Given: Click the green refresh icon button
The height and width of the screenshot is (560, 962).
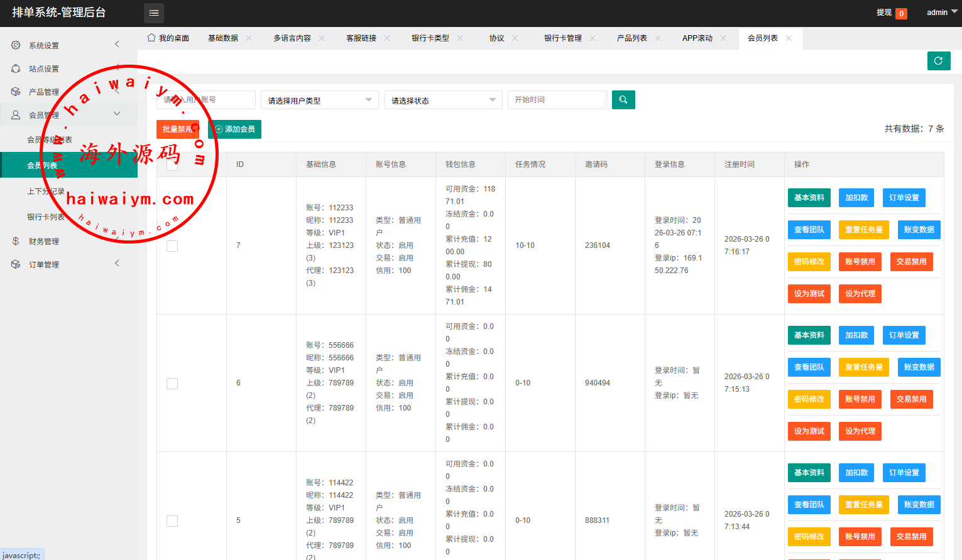Looking at the screenshot, I should coord(938,61).
